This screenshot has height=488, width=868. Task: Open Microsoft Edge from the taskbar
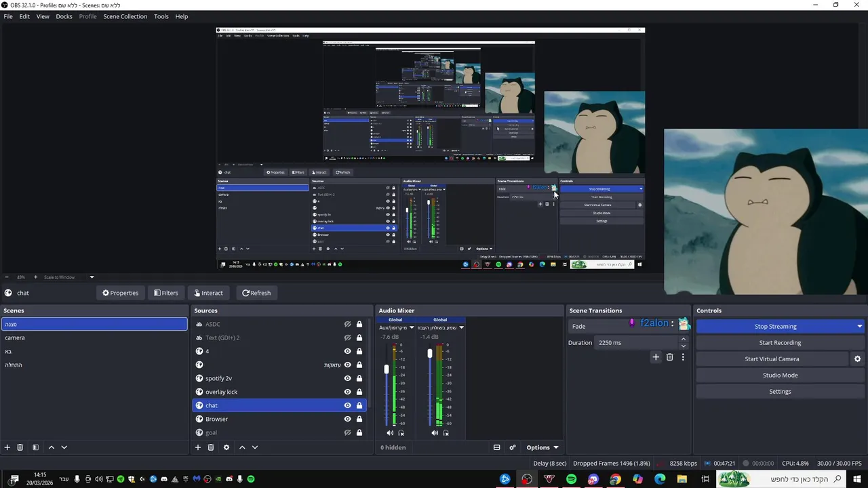click(x=660, y=479)
